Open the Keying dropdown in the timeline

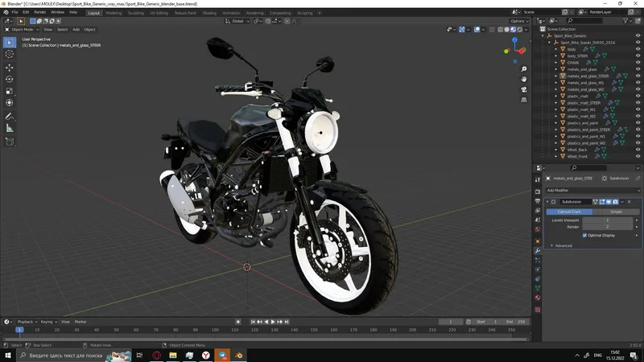coord(48,322)
